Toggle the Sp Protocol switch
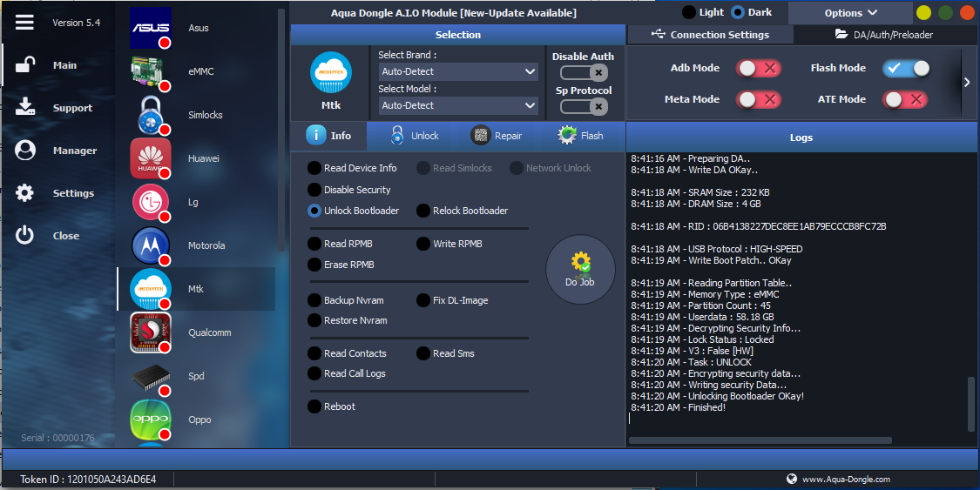Viewport: 980px width, 490px height. 585,107
